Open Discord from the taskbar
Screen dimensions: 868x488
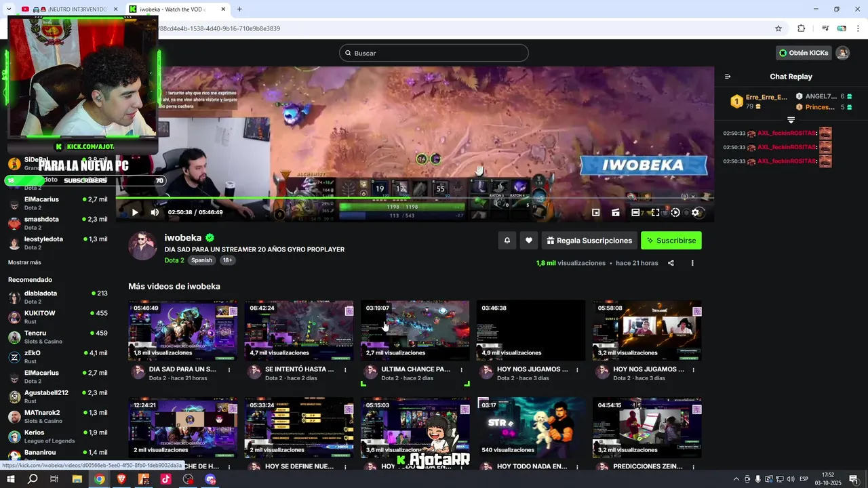tap(211, 479)
